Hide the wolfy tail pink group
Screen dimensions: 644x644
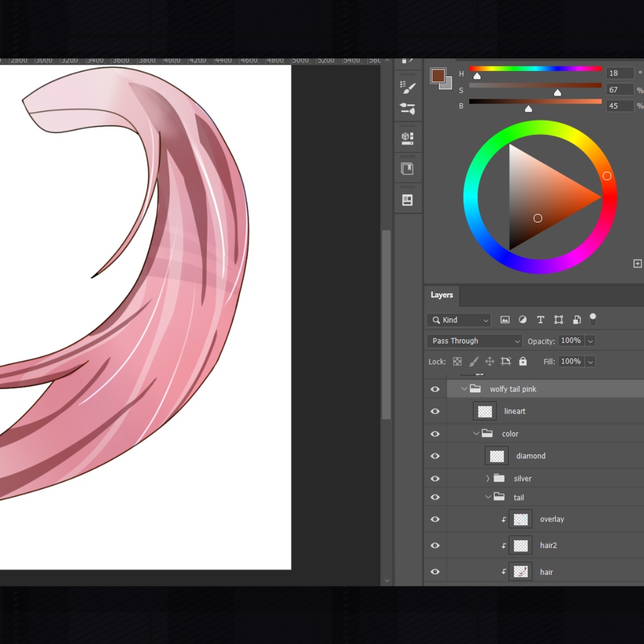pyautogui.click(x=435, y=389)
